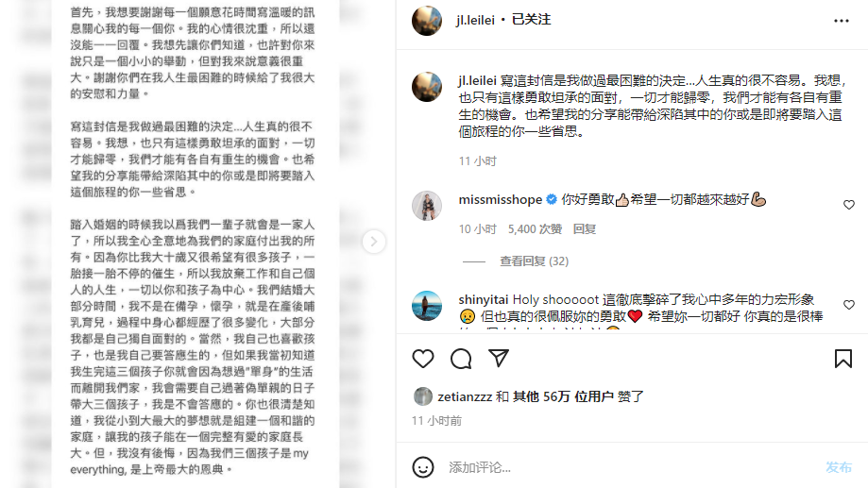Open shinyitai's profile avatar
Screen dimensions: 868x488
coord(427,306)
